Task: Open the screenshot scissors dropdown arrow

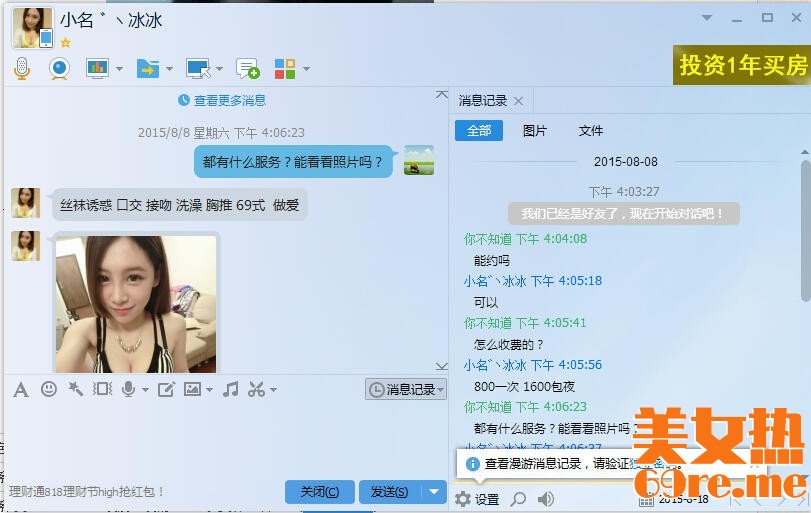Action: coord(273,390)
